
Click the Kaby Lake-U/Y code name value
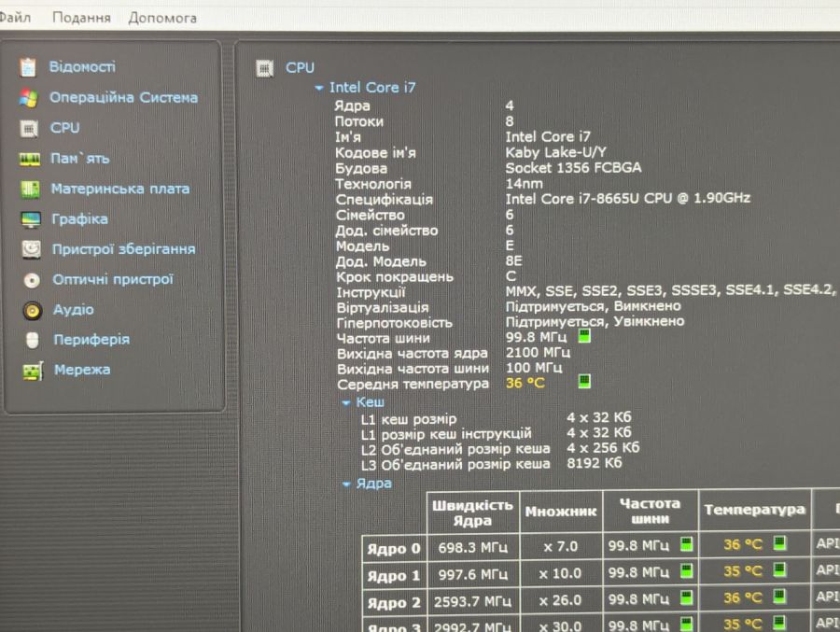(556, 152)
